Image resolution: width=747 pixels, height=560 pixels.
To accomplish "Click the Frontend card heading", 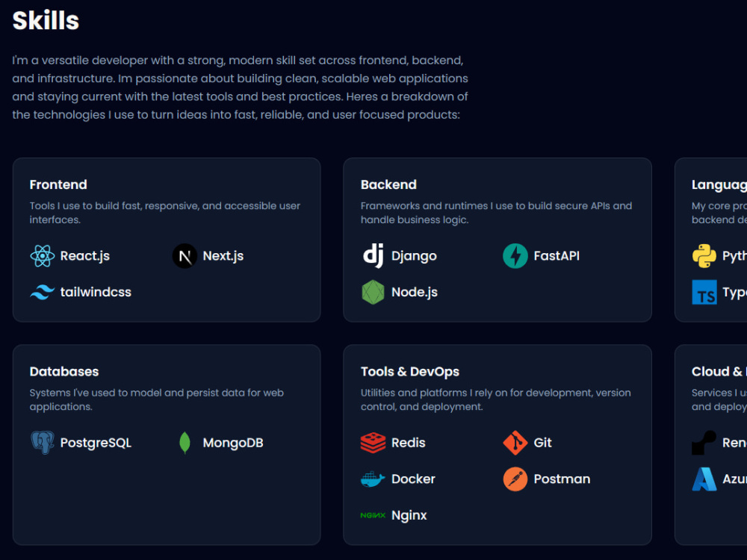I will [58, 184].
